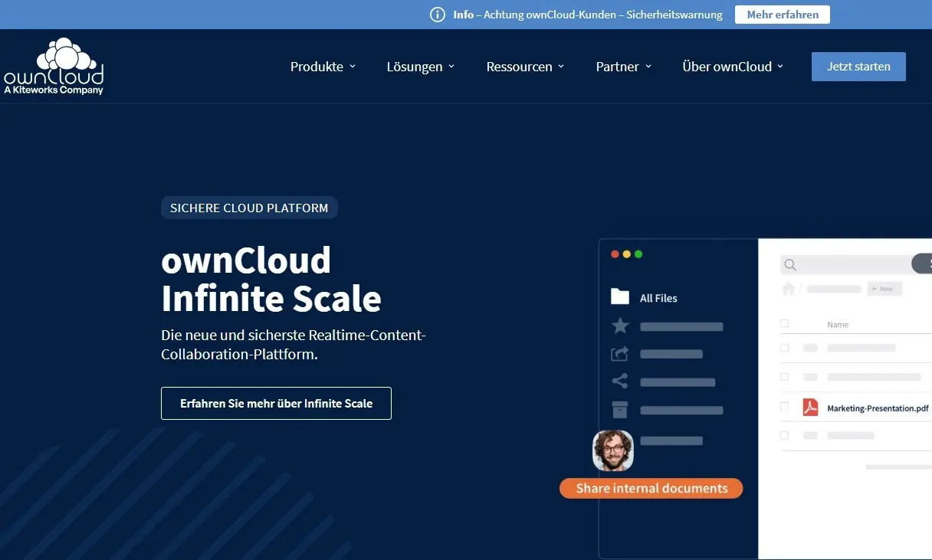Viewport: 932px width, 560px height.
Task: Expand the Produkte menu
Action: pos(317,67)
